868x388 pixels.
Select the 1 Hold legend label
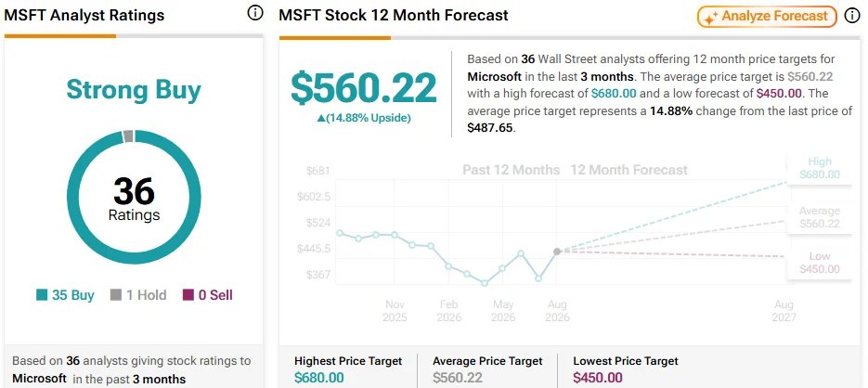click(x=146, y=295)
